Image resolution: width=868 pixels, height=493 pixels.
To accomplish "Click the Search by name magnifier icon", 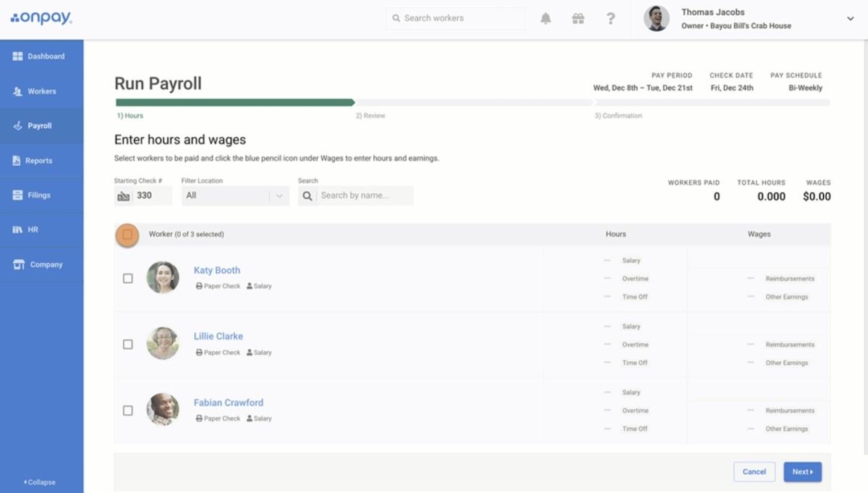I will [307, 195].
